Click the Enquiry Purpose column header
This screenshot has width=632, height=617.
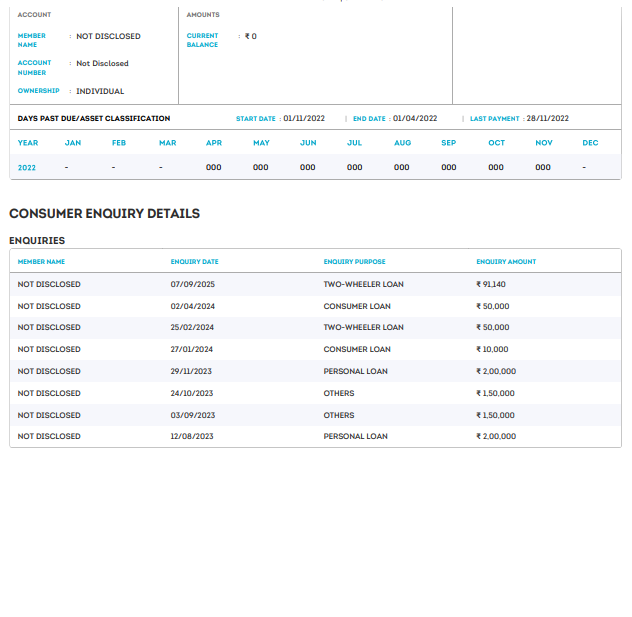pyautogui.click(x=354, y=262)
